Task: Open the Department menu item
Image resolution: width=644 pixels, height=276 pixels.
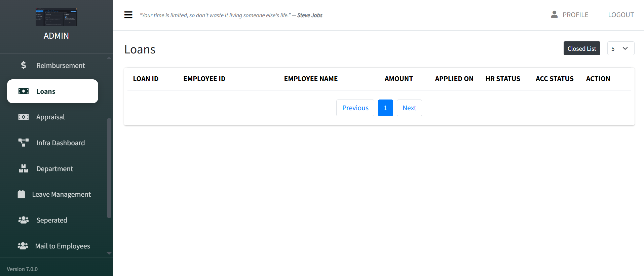Action: 54,169
